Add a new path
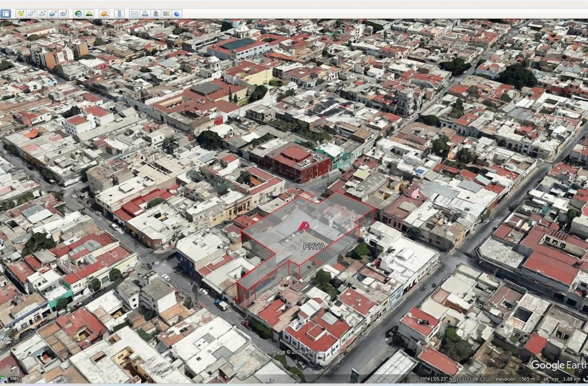588x386 pixels. click(x=42, y=14)
